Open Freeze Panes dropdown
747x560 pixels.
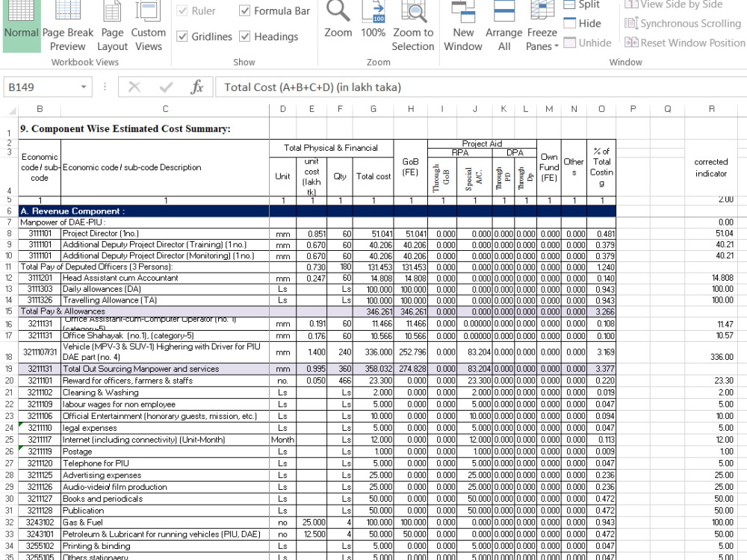coord(542,26)
